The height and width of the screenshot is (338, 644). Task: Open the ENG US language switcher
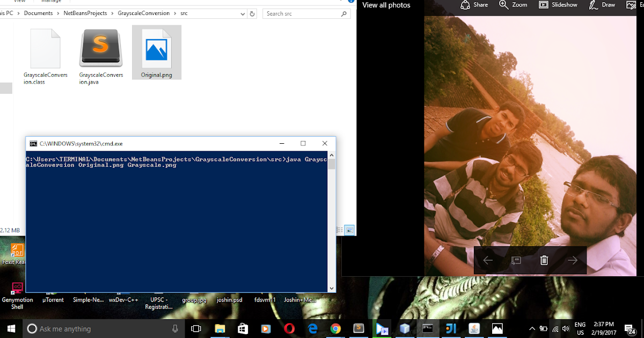580,328
